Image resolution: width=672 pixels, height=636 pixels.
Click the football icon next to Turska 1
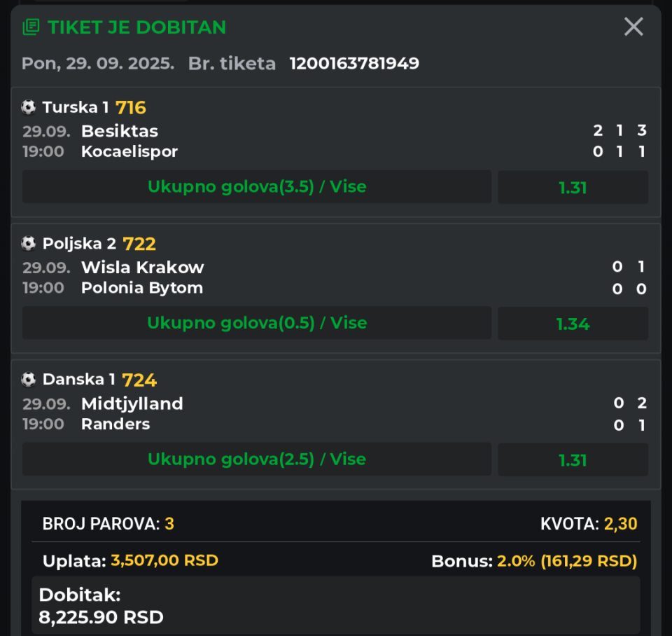point(29,107)
